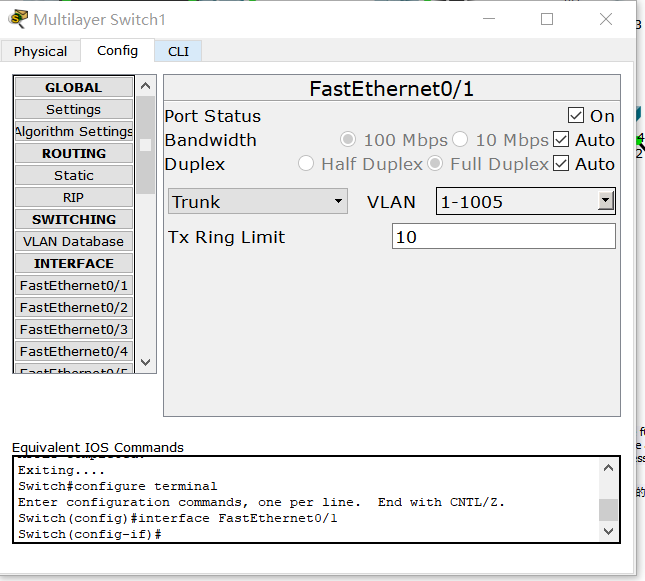Viewport: 645px width, 581px height.
Task: Click IOS commands scroll down arrow
Action: 608,531
